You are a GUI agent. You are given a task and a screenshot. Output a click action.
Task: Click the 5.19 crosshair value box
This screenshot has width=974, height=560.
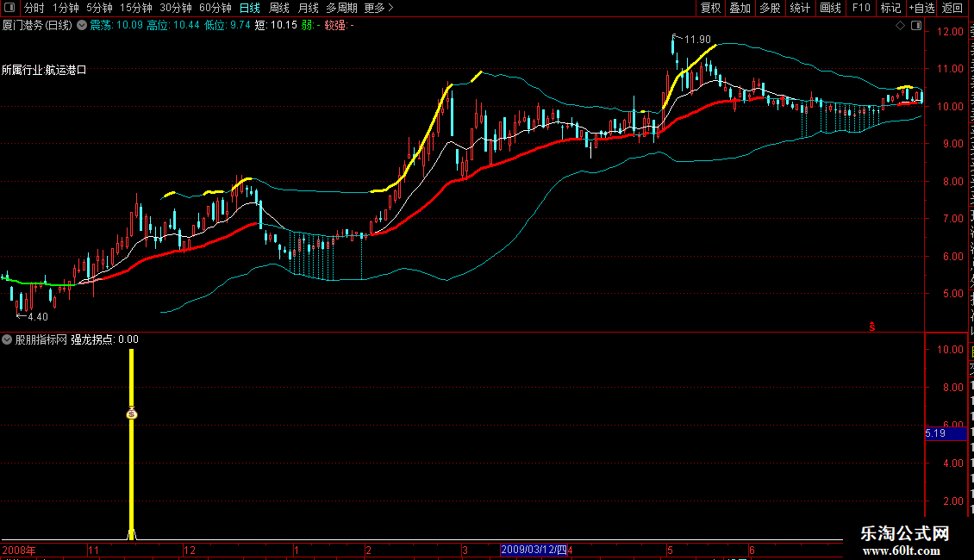(946, 433)
